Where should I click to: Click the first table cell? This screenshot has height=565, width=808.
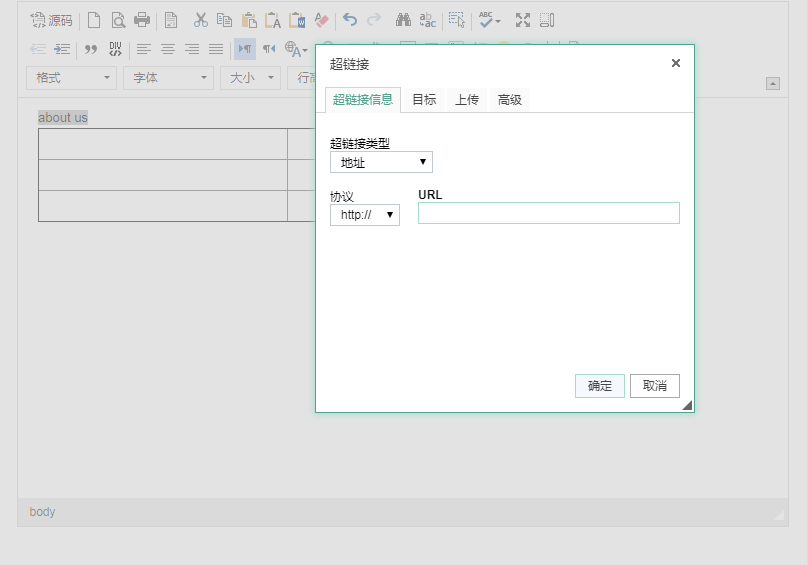click(163, 144)
